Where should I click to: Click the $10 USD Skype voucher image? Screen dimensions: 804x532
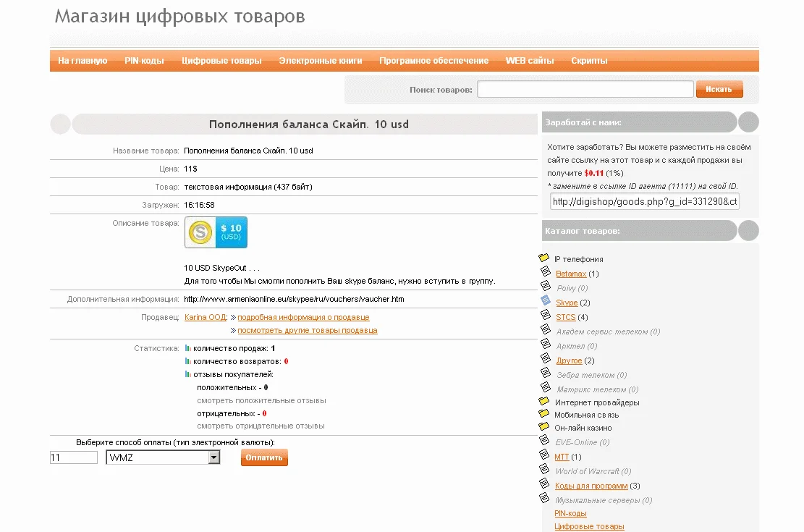tap(216, 232)
